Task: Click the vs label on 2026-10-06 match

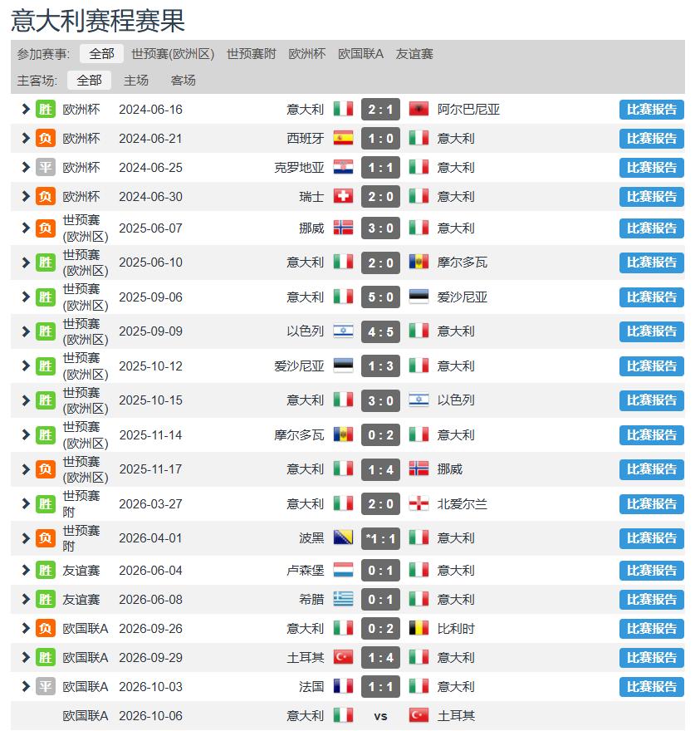Action: 380,716
